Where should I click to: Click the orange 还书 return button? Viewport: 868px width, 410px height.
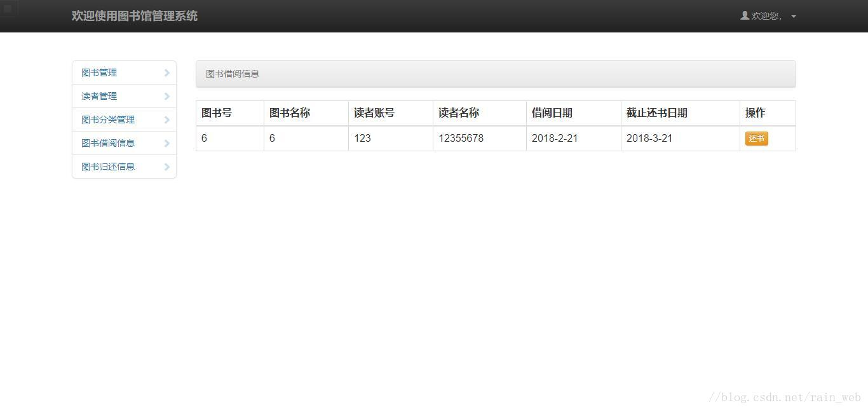(756, 139)
